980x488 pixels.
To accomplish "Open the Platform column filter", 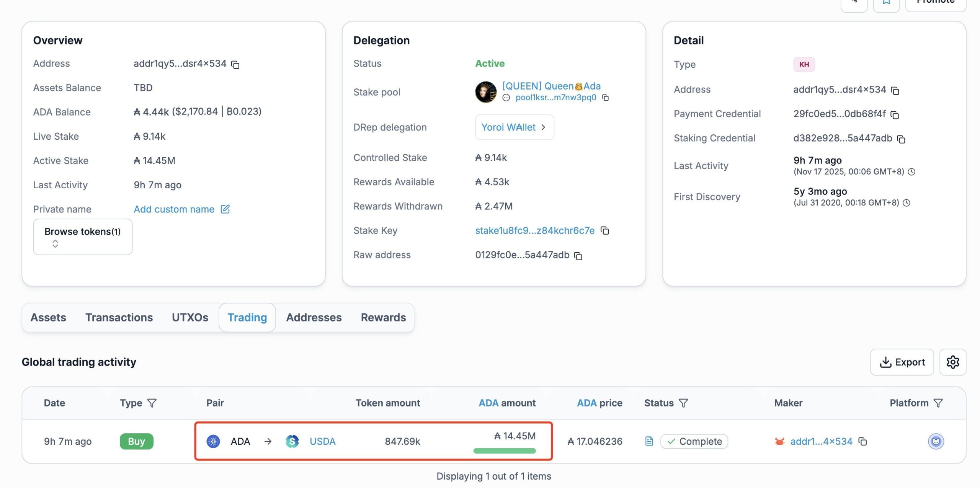I will coord(938,403).
